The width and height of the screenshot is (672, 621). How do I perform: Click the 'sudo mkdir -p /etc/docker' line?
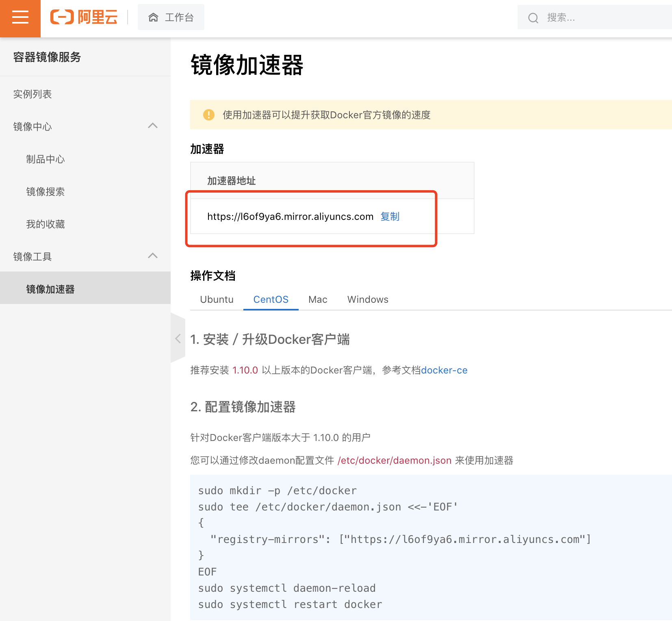277,491
